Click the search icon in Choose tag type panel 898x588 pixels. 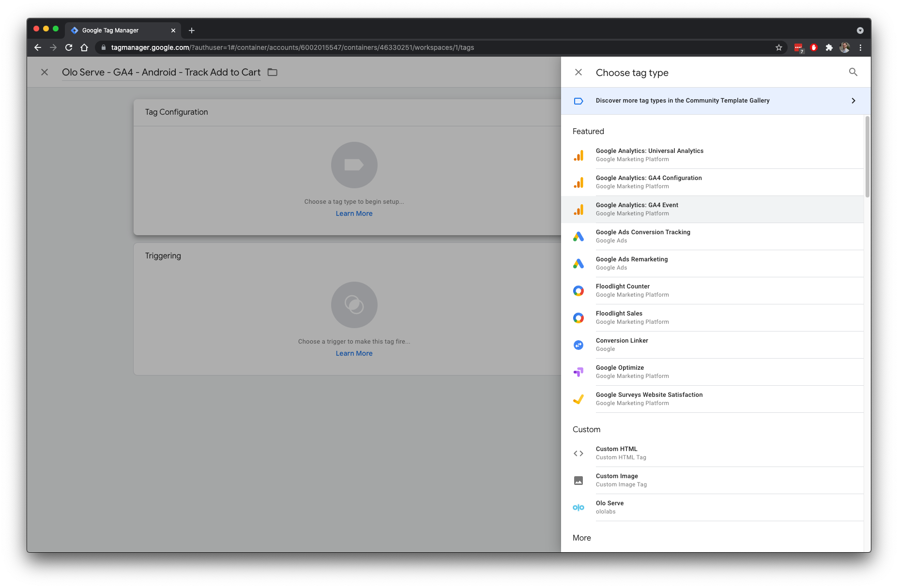point(853,72)
